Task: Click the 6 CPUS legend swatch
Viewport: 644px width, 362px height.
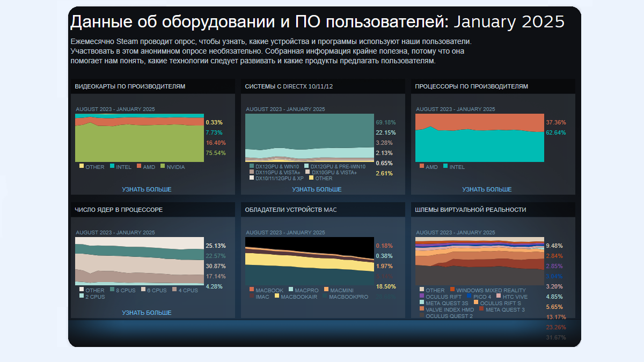Action: pos(142,290)
